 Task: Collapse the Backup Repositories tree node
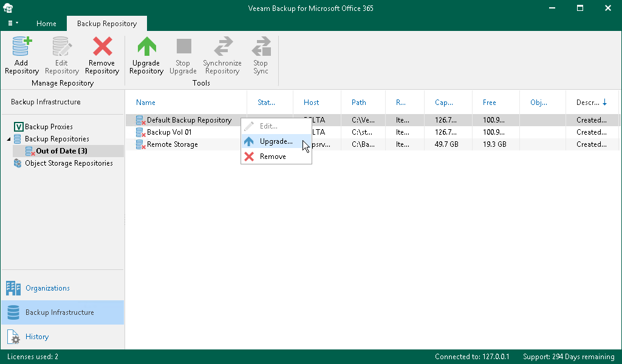(x=9, y=139)
